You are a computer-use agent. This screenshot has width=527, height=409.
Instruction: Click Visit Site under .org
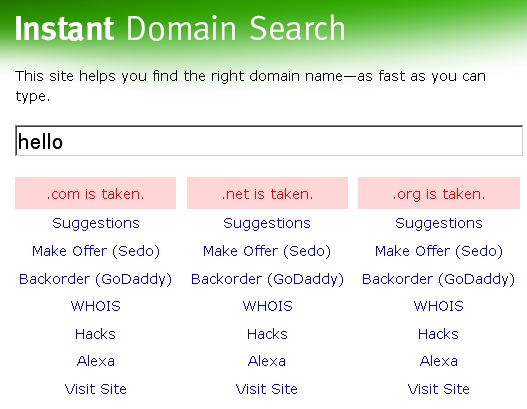tap(439, 389)
